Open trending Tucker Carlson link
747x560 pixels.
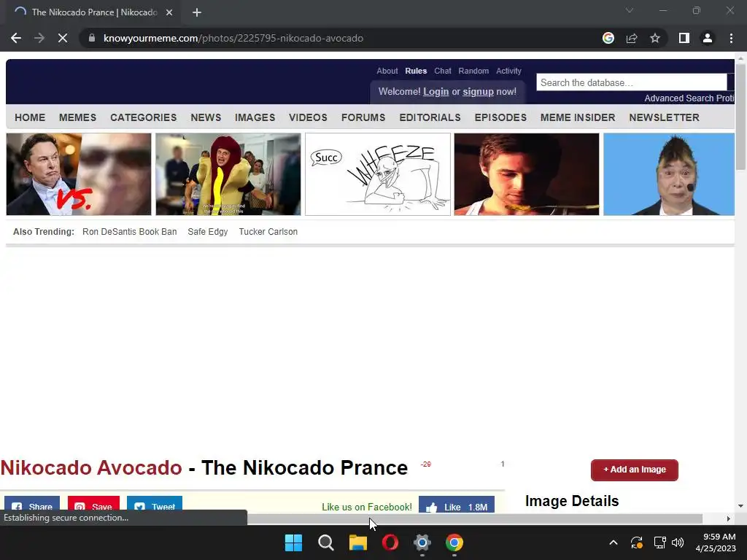(268, 232)
